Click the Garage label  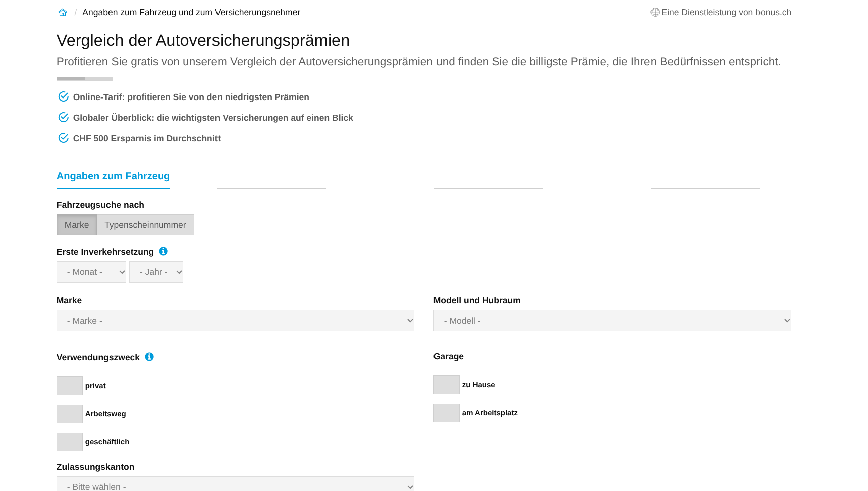[449, 356]
